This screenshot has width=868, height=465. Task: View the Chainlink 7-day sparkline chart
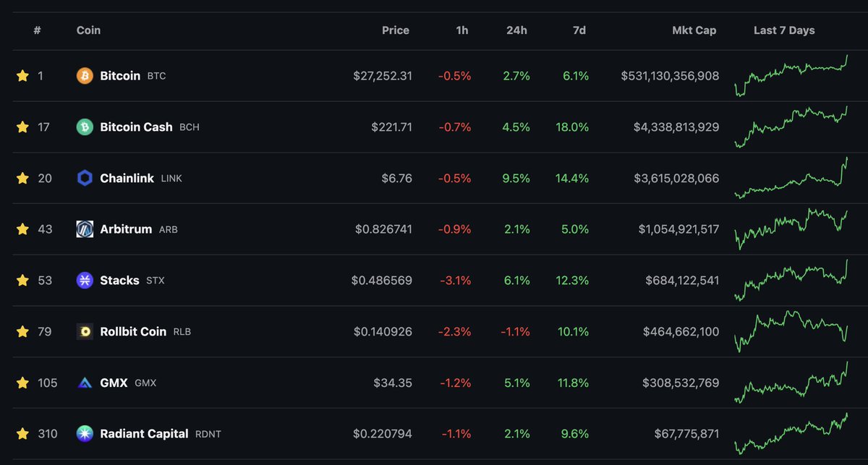click(x=791, y=178)
